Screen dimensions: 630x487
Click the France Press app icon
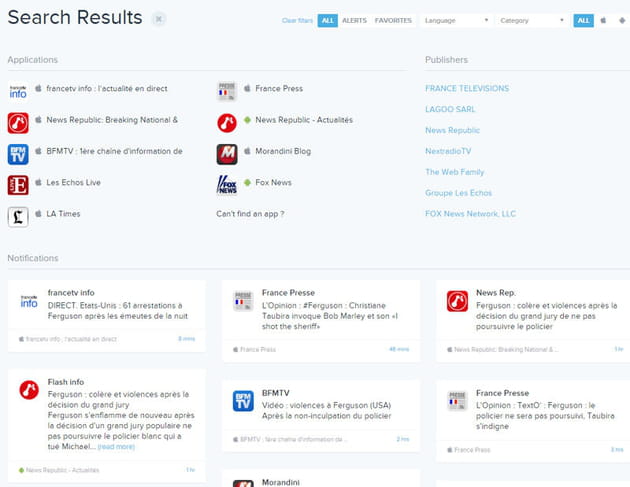(227, 92)
